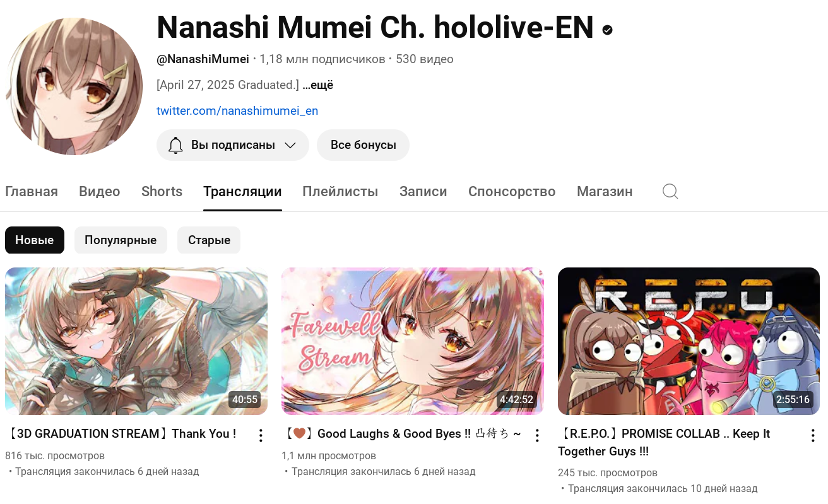Open the twitter.com/nanashimumei_en link

click(x=237, y=111)
